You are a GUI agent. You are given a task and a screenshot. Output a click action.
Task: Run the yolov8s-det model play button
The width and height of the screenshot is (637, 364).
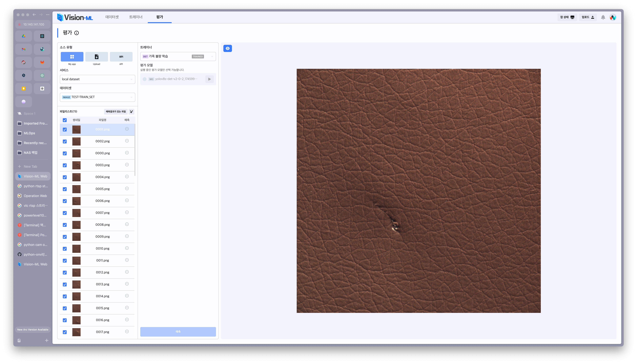click(x=210, y=79)
